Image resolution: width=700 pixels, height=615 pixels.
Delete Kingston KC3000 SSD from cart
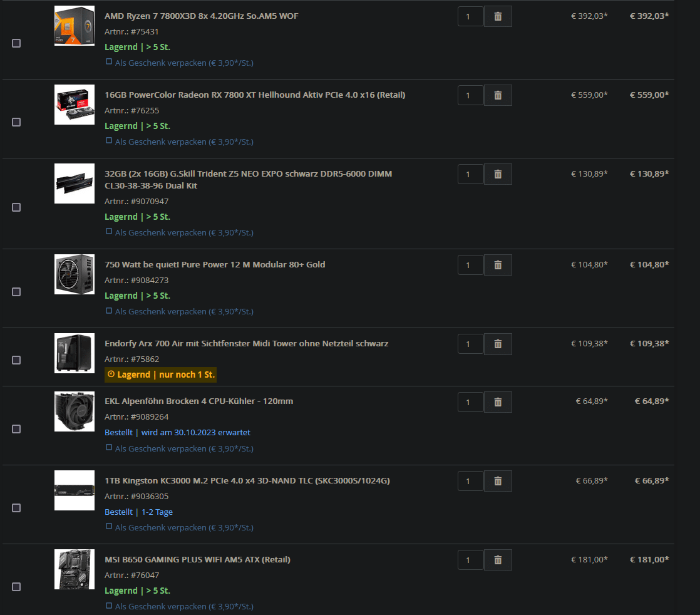click(x=498, y=481)
